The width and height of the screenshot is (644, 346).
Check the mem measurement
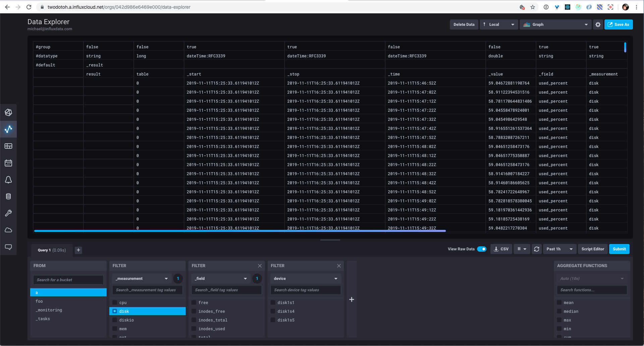tap(115, 329)
